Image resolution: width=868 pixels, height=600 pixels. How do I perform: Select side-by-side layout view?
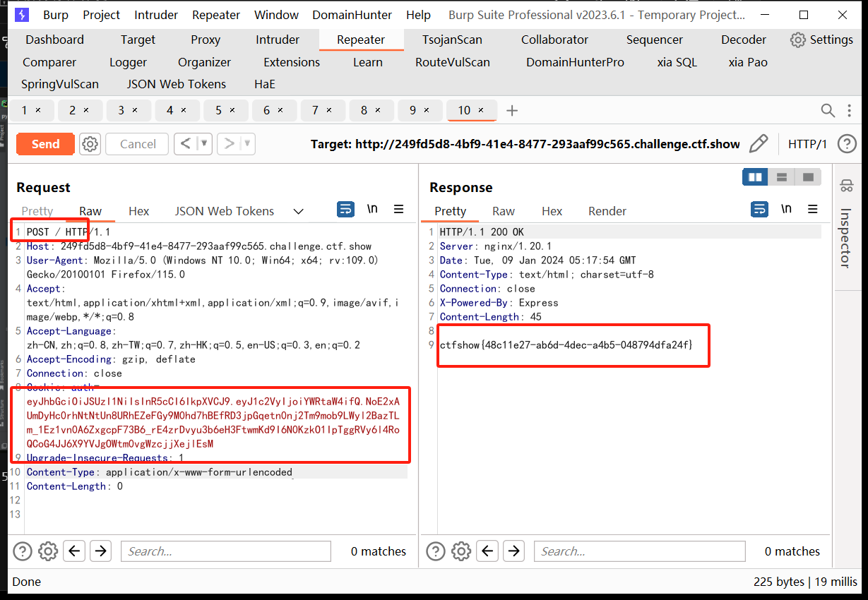pos(755,176)
